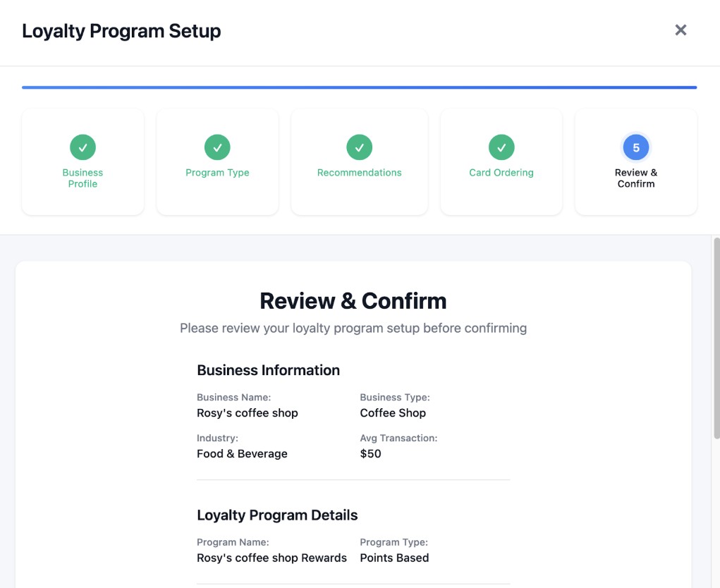Click the Business Information section heading
The height and width of the screenshot is (588, 720).
point(268,370)
